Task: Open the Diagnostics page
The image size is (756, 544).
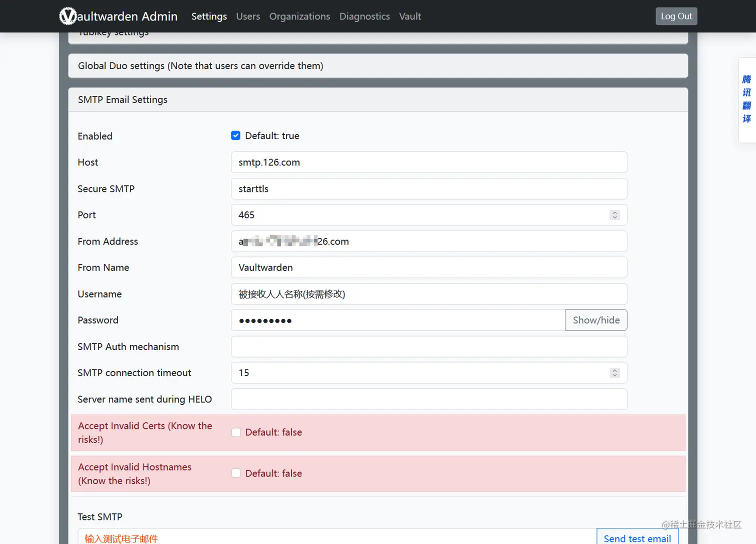Action: 364,16
